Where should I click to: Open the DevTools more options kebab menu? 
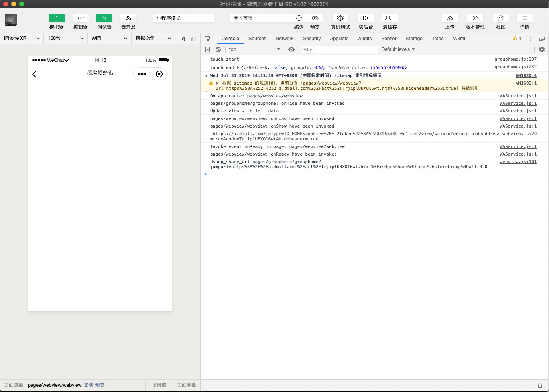tap(531, 39)
